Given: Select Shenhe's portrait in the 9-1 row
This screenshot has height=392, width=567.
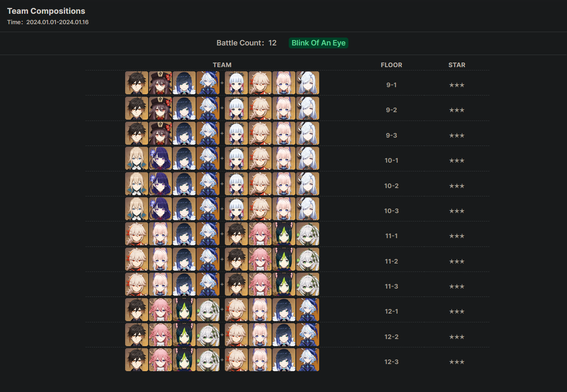Looking at the screenshot, I should [x=307, y=83].
